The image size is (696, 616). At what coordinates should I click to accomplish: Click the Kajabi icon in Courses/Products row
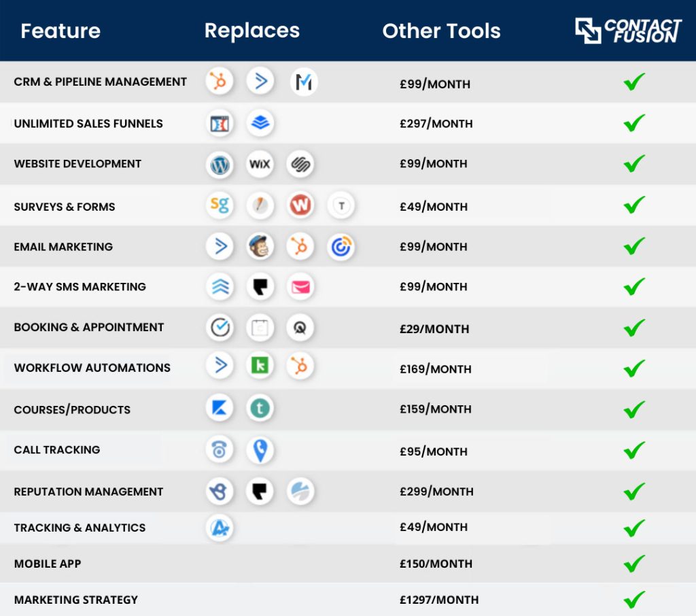point(220,408)
